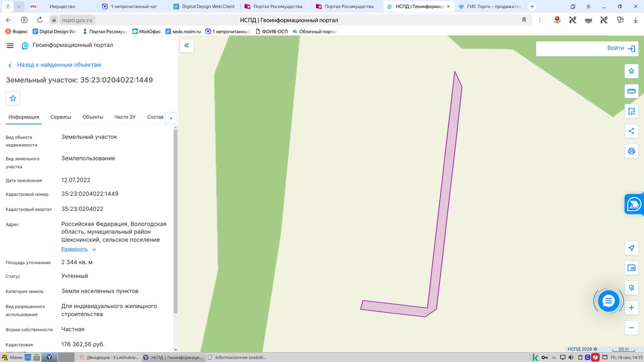Go back to the previous browser page
This screenshot has height=362, width=644.
[9, 20]
